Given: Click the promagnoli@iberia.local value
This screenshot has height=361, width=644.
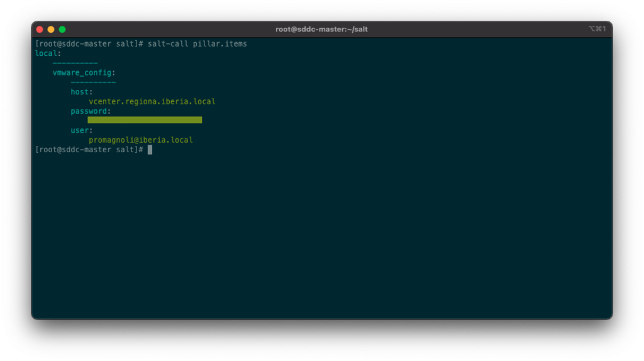Looking at the screenshot, I should [141, 140].
